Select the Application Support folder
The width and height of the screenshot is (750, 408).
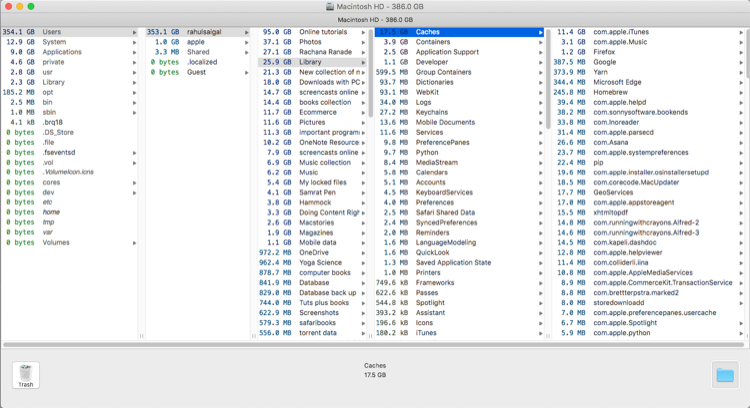click(460, 52)
